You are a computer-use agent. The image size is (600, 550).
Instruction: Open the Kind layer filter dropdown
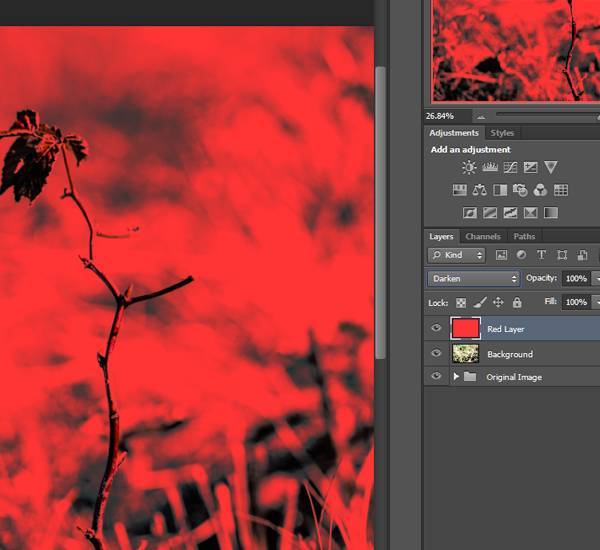point(457,255)
